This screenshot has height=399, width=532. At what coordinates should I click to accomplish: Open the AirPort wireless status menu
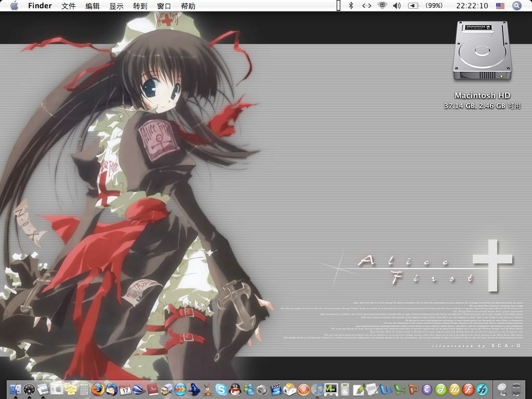point(382,5)
